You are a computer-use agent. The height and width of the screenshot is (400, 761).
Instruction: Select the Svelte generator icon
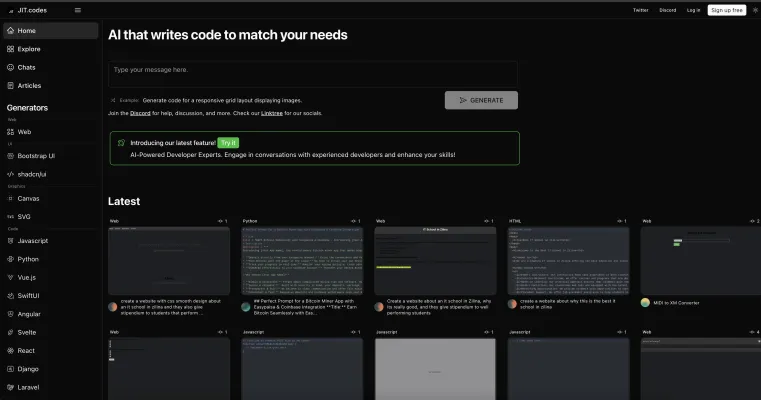10,332
